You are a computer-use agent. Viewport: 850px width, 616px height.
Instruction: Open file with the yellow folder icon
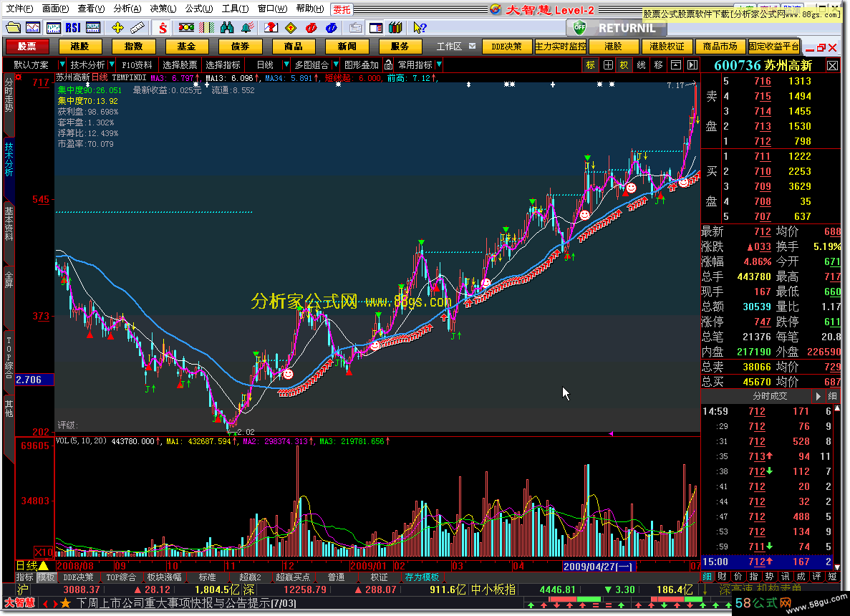13,28
